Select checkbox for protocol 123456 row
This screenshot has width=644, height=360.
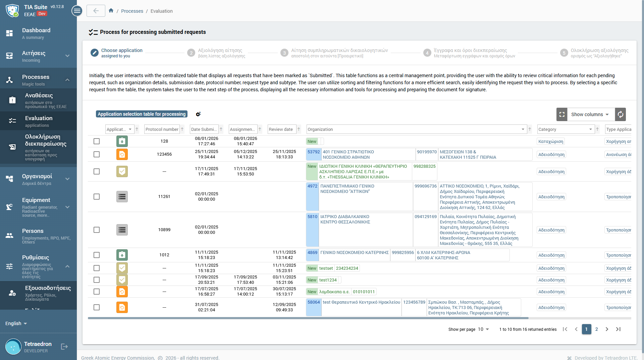click(97, 154)
